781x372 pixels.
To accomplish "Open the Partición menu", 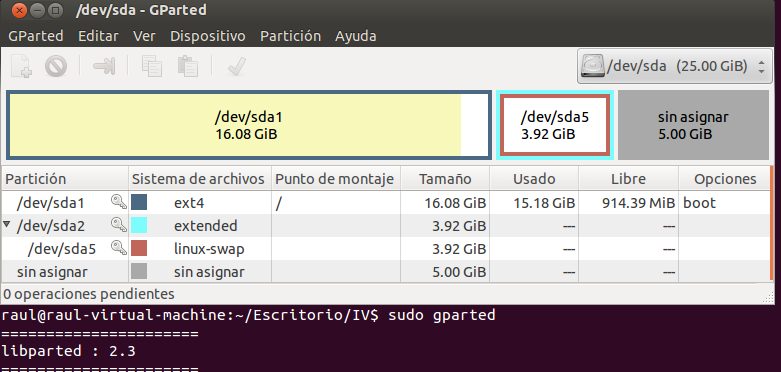I will (290, 36).
